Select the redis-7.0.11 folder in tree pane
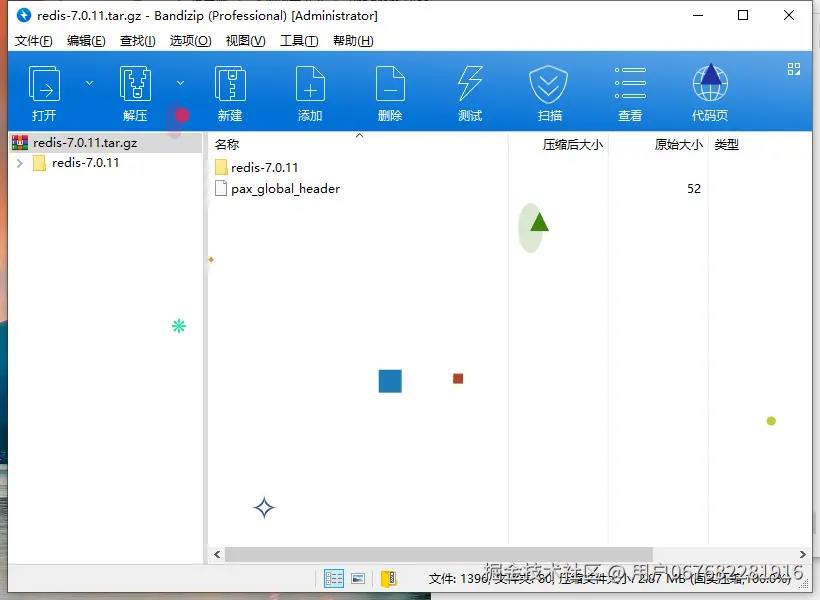 (85, 163)
